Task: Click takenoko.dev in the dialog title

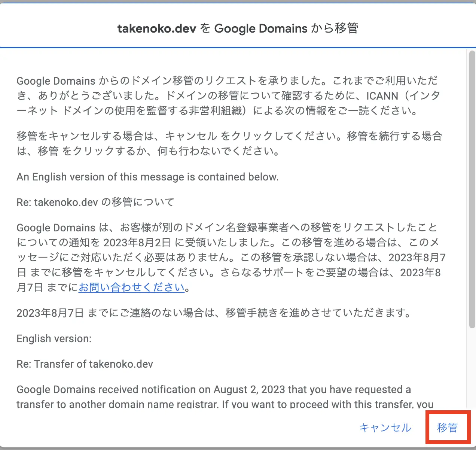Action: tap(156, 28)
